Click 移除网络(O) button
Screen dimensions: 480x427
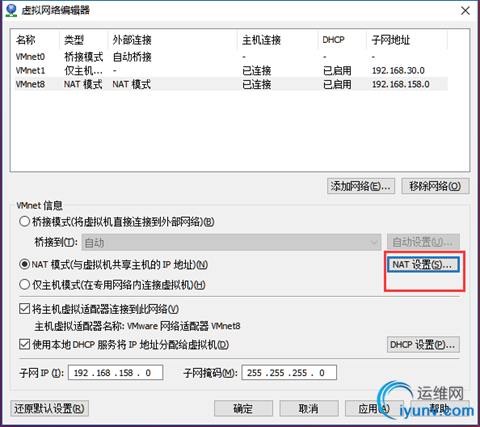435,186
